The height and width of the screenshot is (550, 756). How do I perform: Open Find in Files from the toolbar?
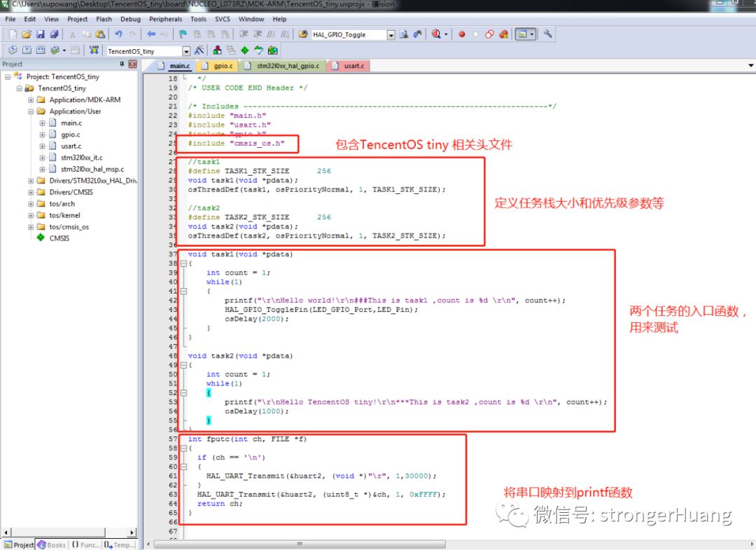[x=303, y=34]
